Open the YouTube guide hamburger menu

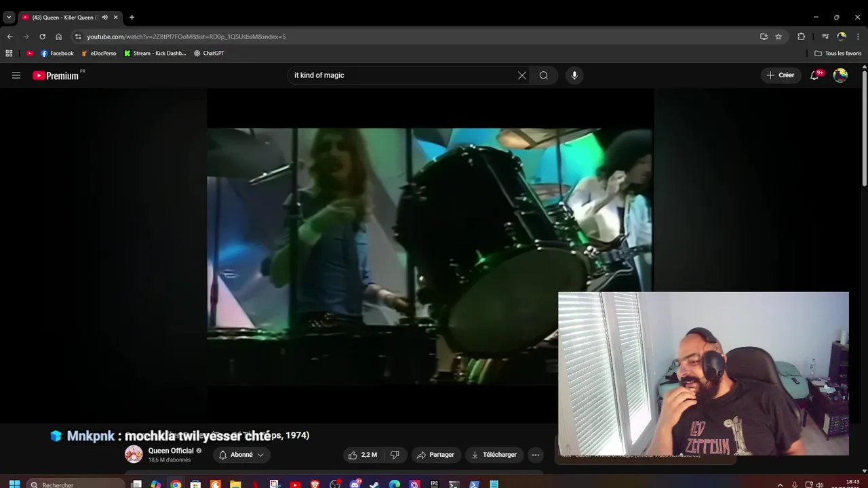point(16,75)
